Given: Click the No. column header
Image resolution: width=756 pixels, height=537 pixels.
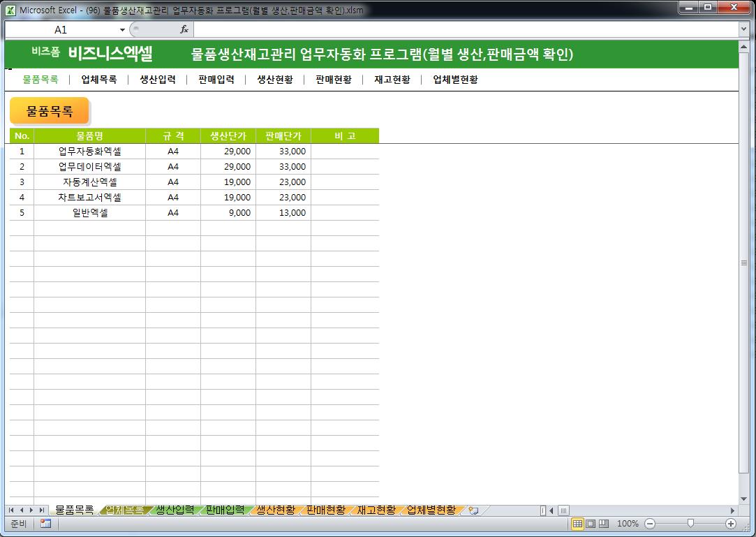Looking at the screenshot, I should pyautogui.click(x=22, y=135).
